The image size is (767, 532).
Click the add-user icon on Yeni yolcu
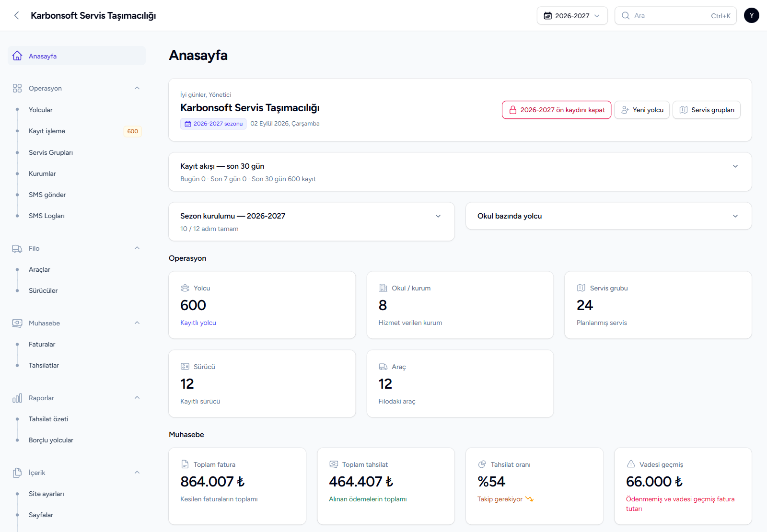click(x=625, y=110)
